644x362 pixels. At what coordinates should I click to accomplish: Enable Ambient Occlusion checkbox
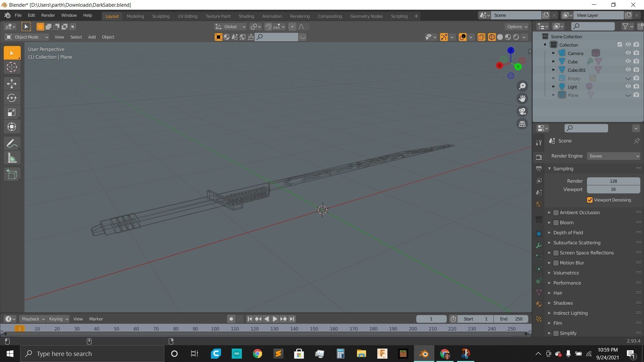[556, 213]
